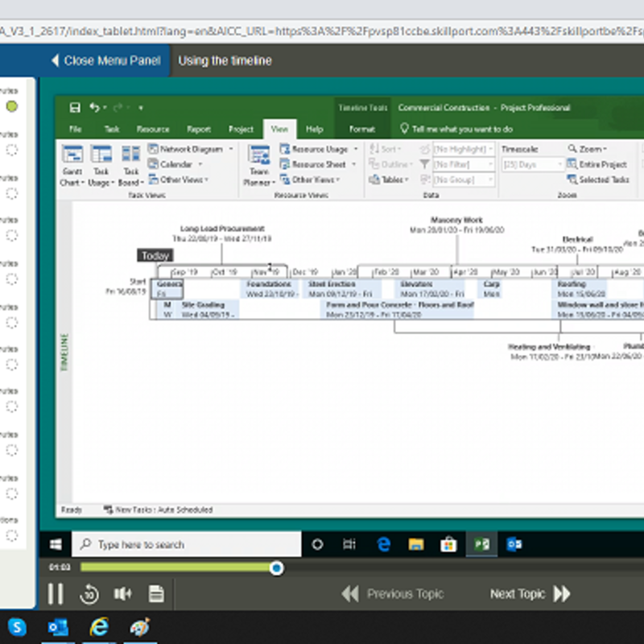Click the Type here to search box

point(187,545)
